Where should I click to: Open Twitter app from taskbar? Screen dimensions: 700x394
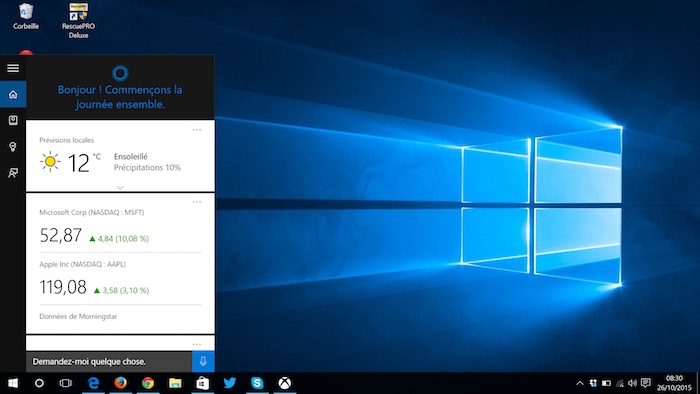coord(229,383)
